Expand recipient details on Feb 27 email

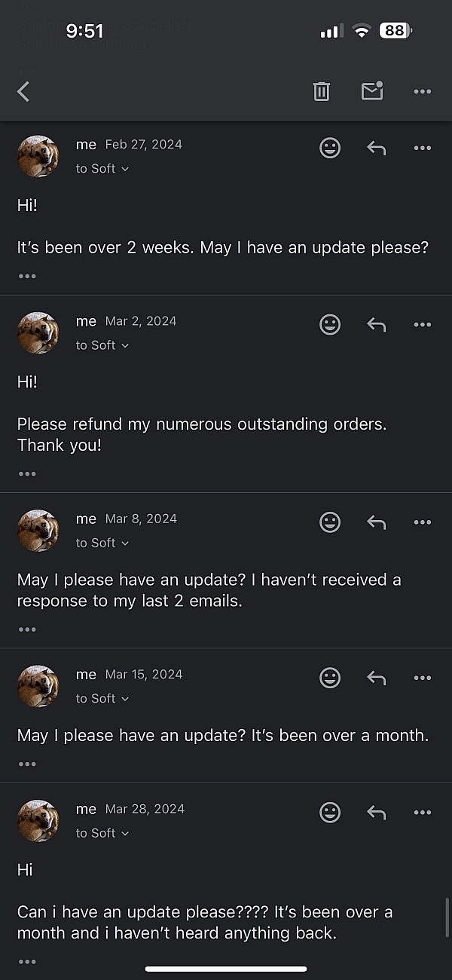coord(102,169)
